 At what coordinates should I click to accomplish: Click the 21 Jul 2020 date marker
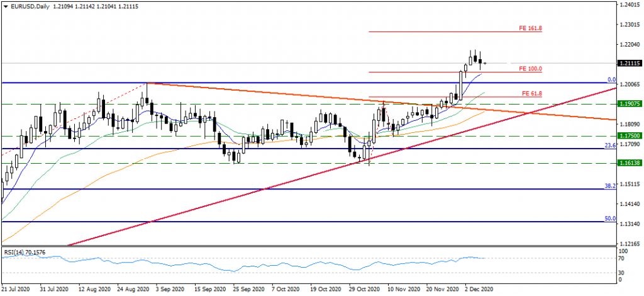point(14,290)
